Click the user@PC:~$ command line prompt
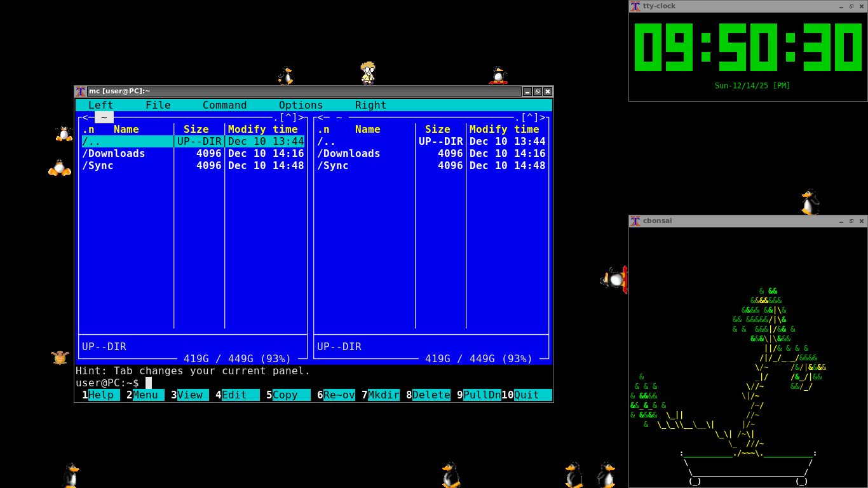The height and width of the screenshot is (488, 868). click(107, 383)
